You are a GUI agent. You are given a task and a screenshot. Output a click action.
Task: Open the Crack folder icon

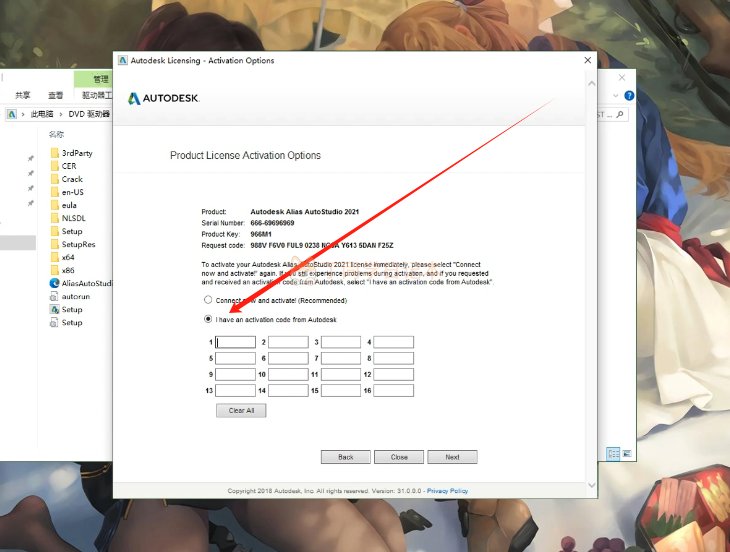coord(54,179)
